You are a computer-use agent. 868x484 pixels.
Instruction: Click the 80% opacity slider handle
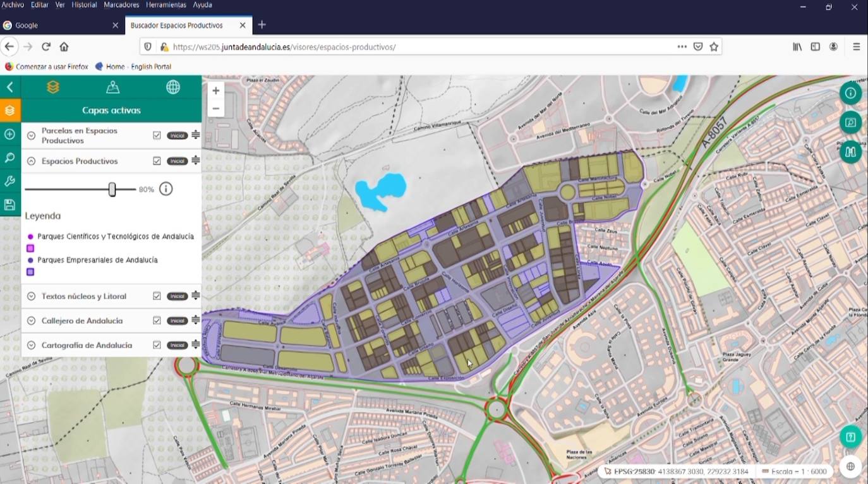112,189
